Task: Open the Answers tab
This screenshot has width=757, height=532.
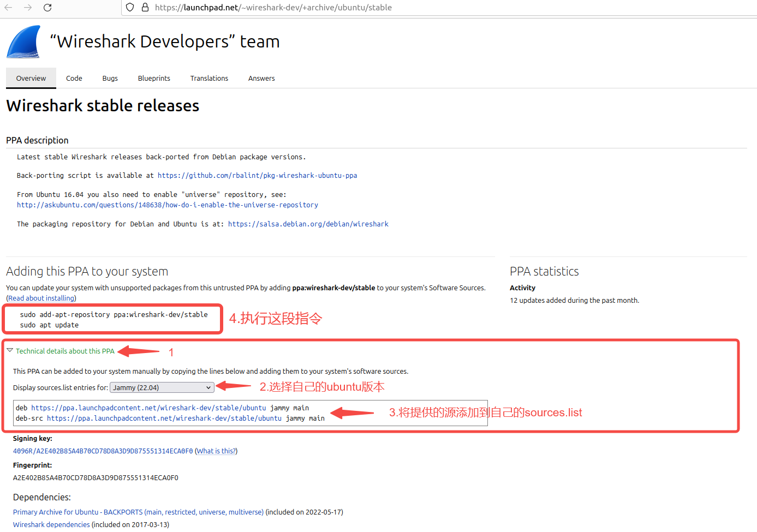Action: [261, 78]
